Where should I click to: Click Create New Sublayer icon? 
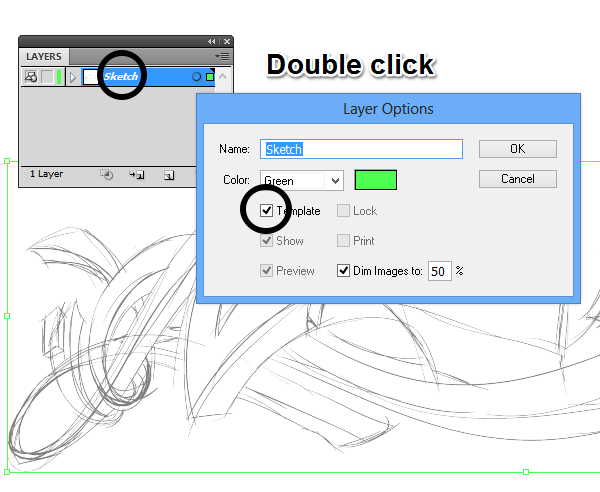click(x=136, y=175)
